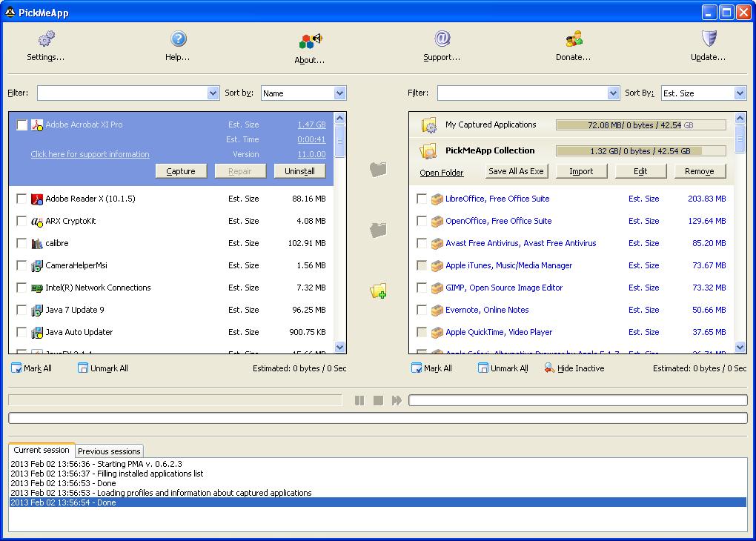The height and width of the screenshot is (541, 756).
Task: Click the Help question mark icon
Action: pyautogui.click(x=178, y=39)
